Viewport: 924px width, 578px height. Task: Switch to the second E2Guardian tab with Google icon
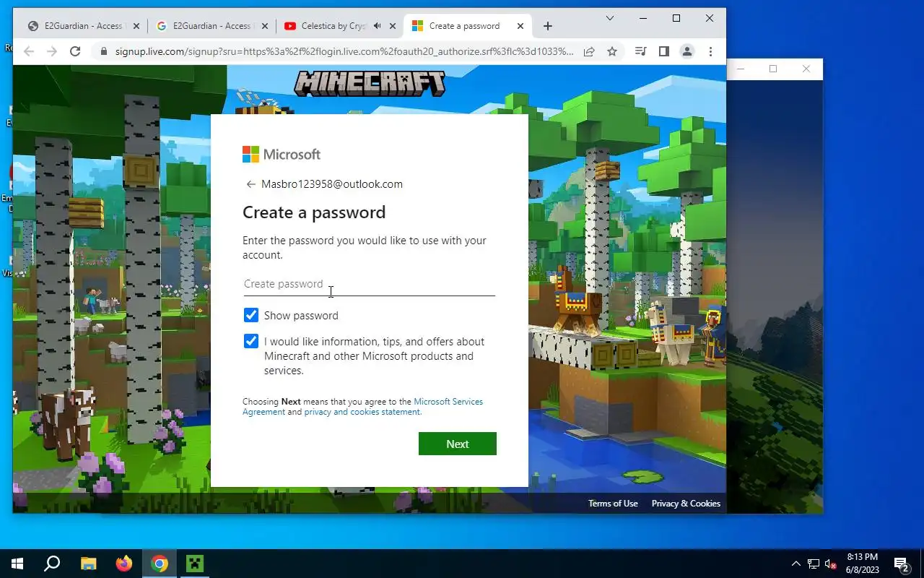212,26
